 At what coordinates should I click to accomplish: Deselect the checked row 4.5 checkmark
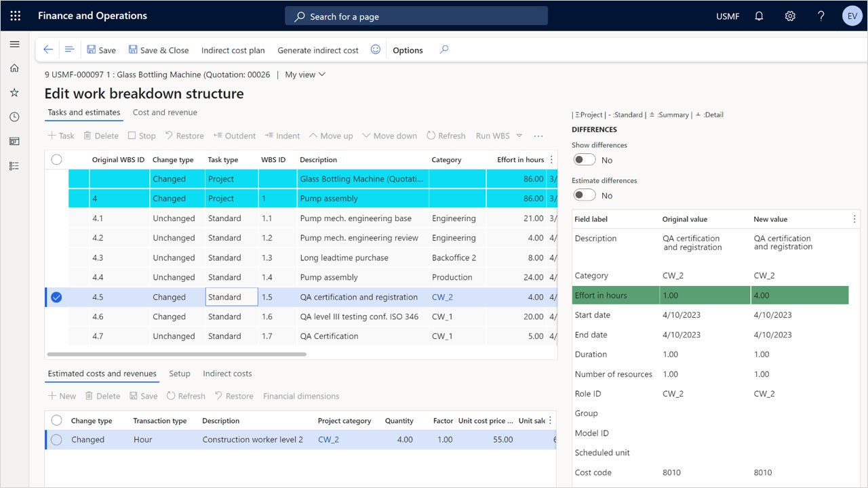[56, 297]
